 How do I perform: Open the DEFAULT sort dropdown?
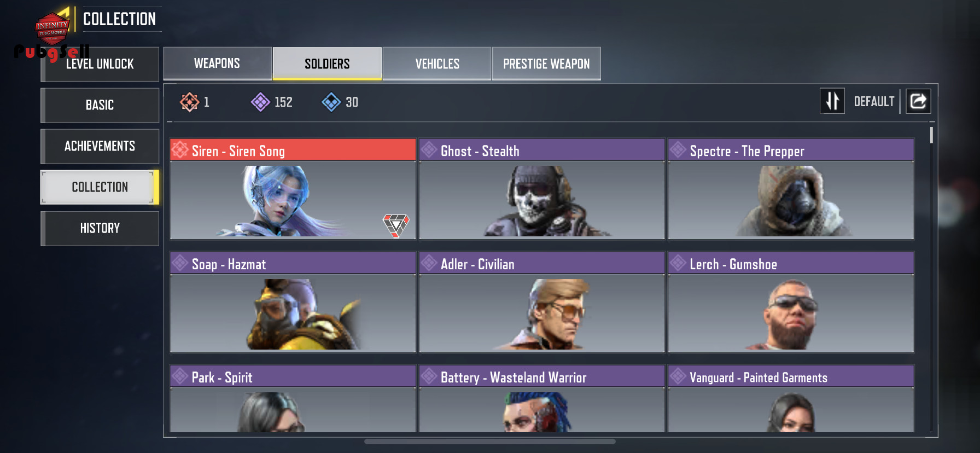[x=874, y=102]
